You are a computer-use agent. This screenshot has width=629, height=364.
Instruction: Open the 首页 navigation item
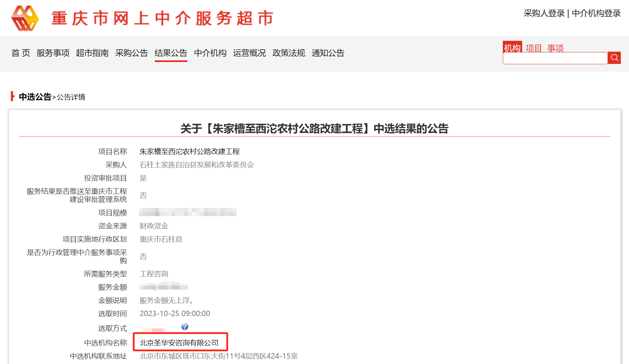[21, 53]
